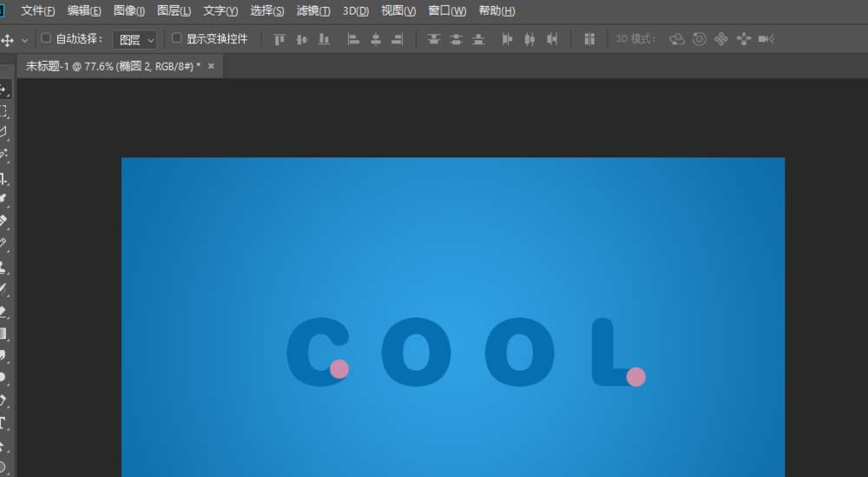Select the Move tool in the left toolbox
The height and width of the screenshot is (477, 868).
coord(3,89)
